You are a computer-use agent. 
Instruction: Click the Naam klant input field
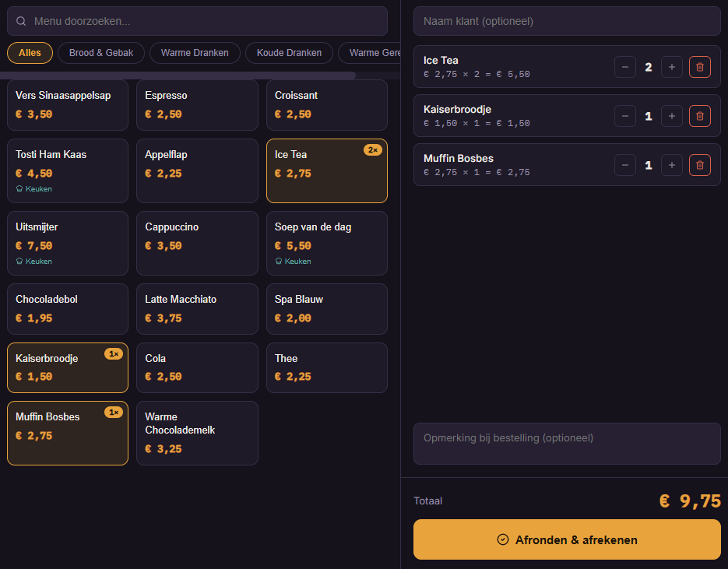coord(567,21)
